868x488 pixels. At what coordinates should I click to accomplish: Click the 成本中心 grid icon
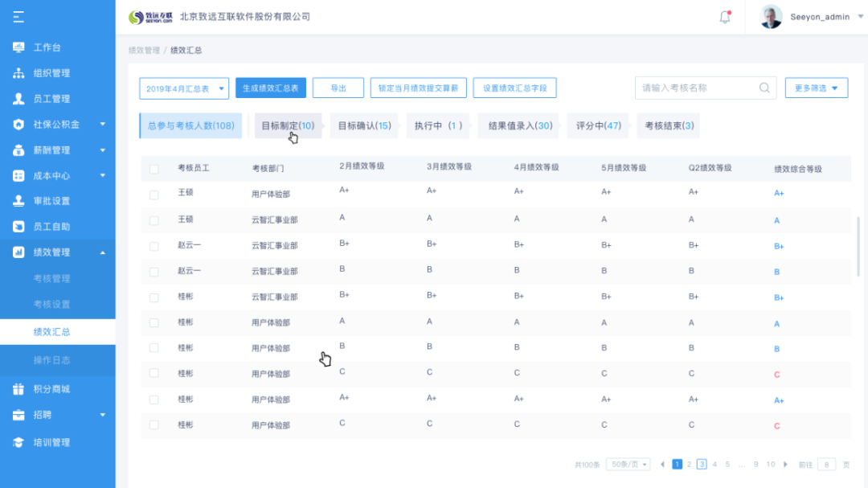(x=18, y=175)
